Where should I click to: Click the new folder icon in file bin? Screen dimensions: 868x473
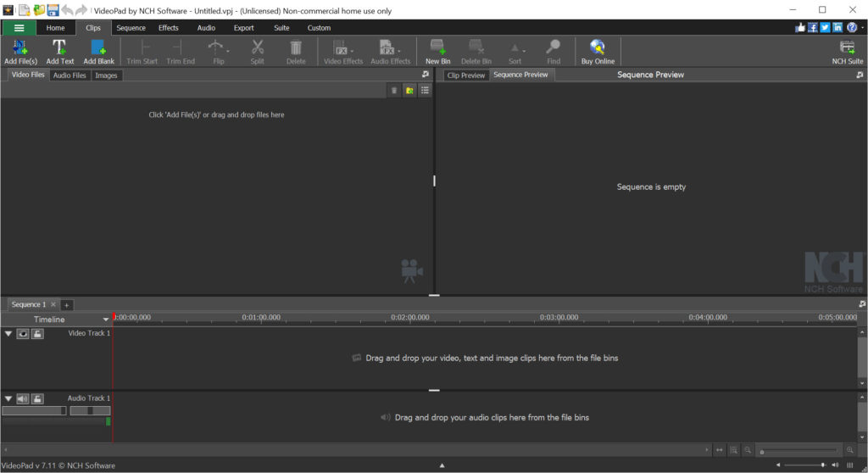(x=409, y=91)
